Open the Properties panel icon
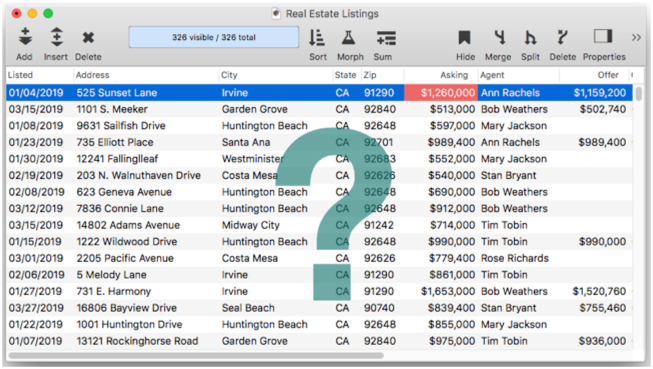This screenshot has height=369, width=653. (603, 36)
